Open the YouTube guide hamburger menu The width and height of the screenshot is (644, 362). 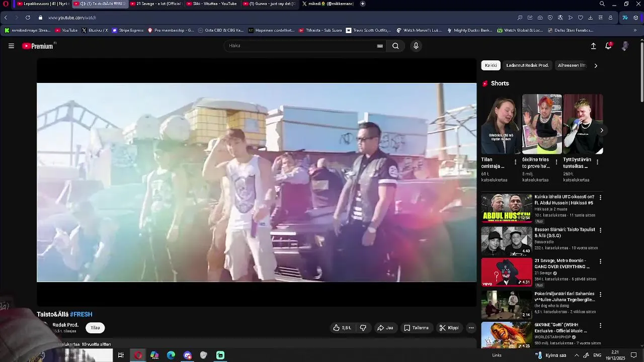(11, 46)
